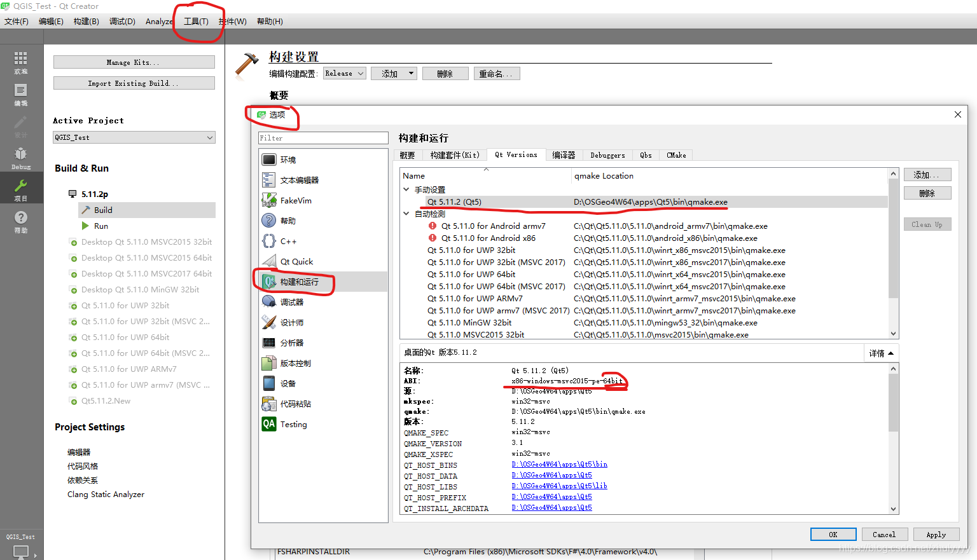Select Build under kit 5.11.2p
977x560 pixels.
147,210
